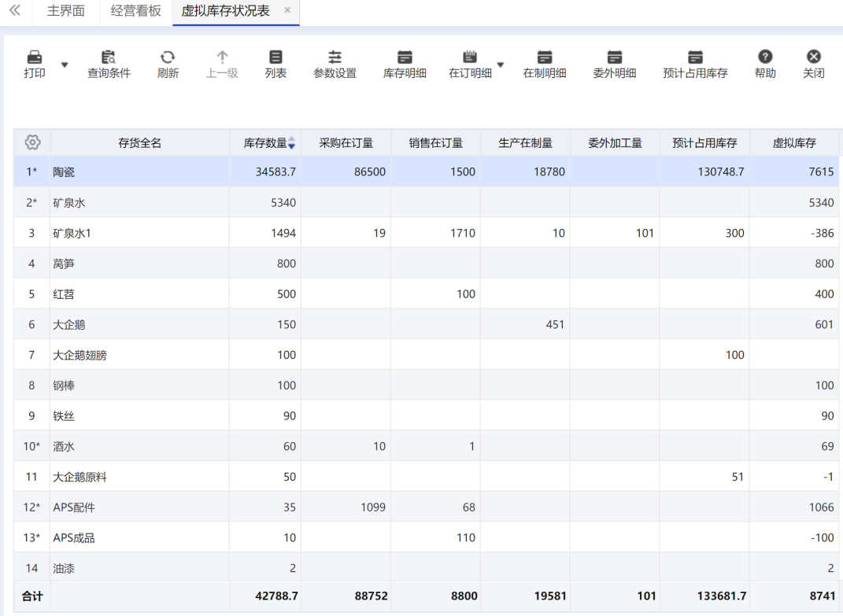The width and height of the screenshot is (843, 616).
Task: Open 委外明细 outsourcing details
Action: pyautogui.click(x=614, y=65)
